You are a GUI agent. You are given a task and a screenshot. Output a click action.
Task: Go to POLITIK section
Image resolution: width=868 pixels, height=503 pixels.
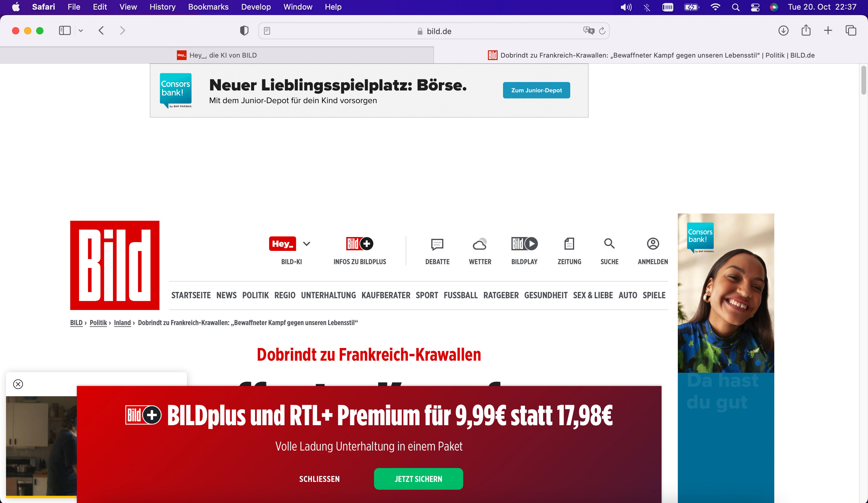coord(255,295)
